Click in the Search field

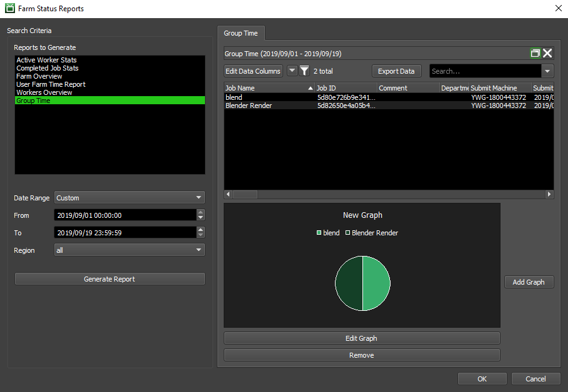point(485,71)
